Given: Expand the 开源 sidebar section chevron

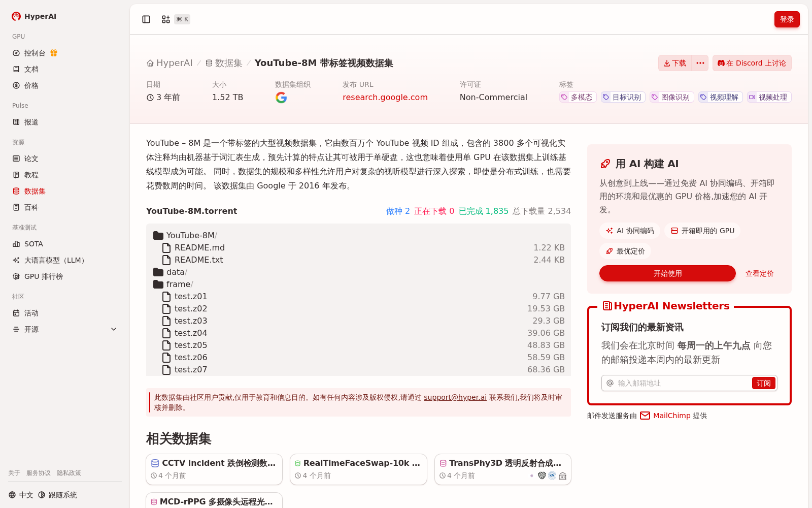Looking at the screenshot, I should (x=114, y=329).
